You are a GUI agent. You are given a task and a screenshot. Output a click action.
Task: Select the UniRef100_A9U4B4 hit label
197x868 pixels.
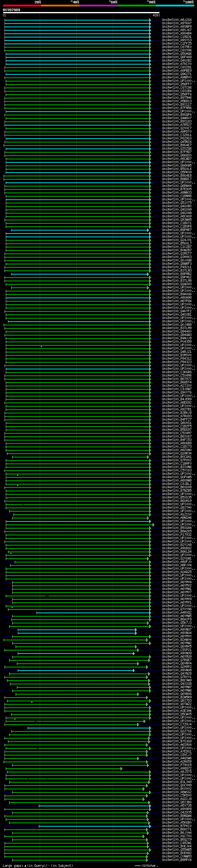click(x=177, y=33)
